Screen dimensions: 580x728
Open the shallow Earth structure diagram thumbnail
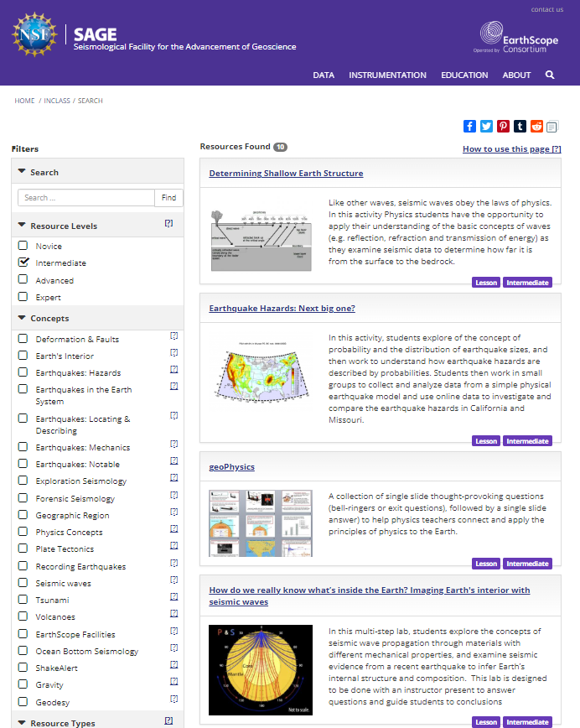pyautogui.click(x=262, y=241)
